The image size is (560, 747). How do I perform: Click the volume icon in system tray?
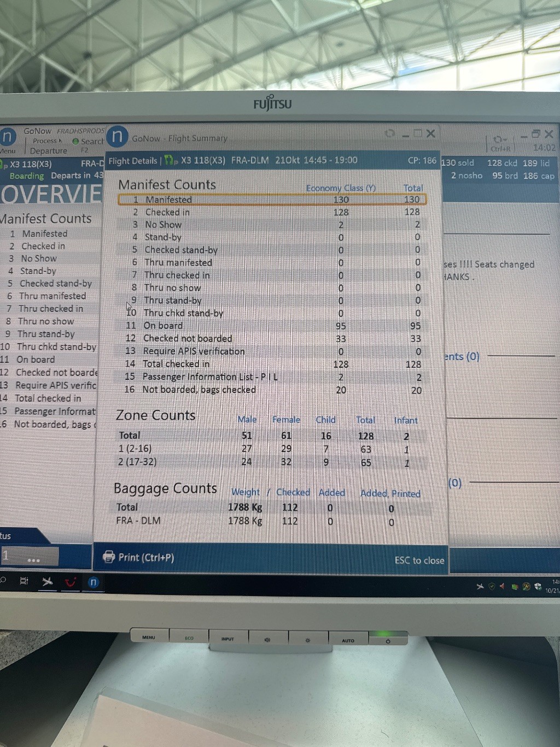click(x=502, y=586)
